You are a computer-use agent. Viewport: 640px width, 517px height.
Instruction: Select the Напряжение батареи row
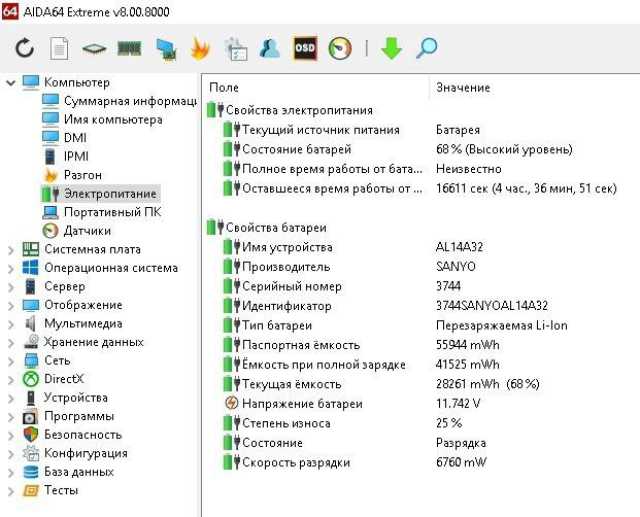[x=302, y=404]
